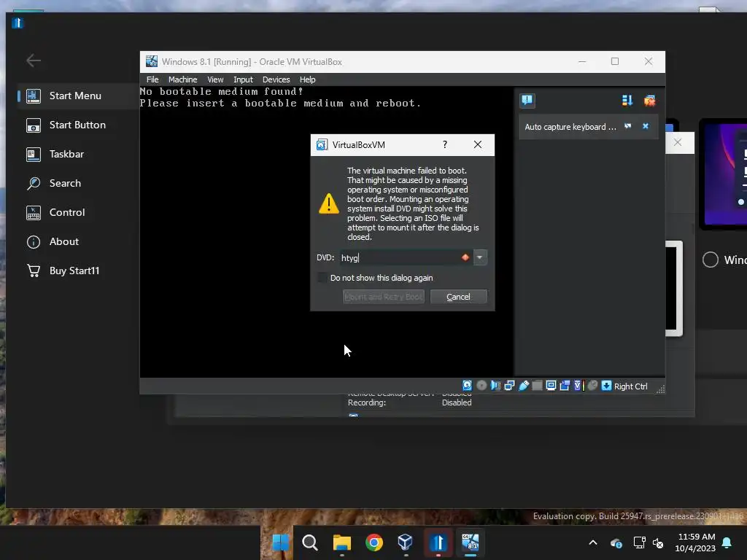Image resolution: width=747 pixels, height=560 pixels.
Task: Launch Google Chrome from taskbar
Action: click(374, 542)
